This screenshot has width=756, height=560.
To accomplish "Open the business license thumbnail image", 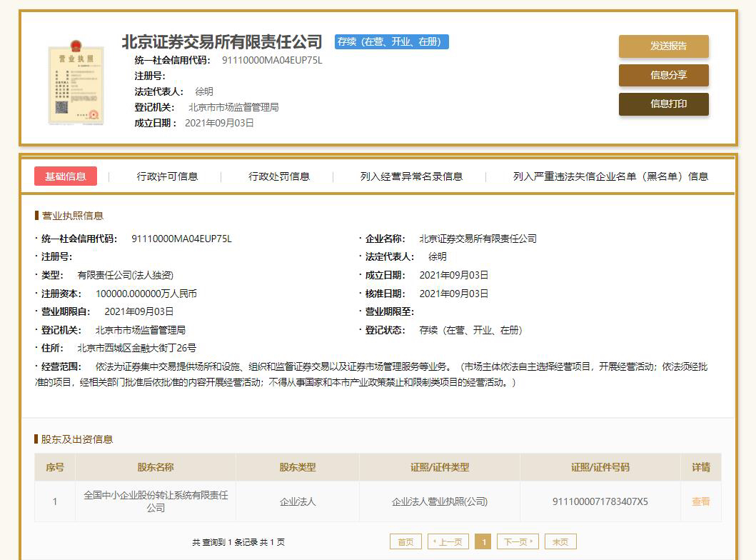I will pos(76,84).
